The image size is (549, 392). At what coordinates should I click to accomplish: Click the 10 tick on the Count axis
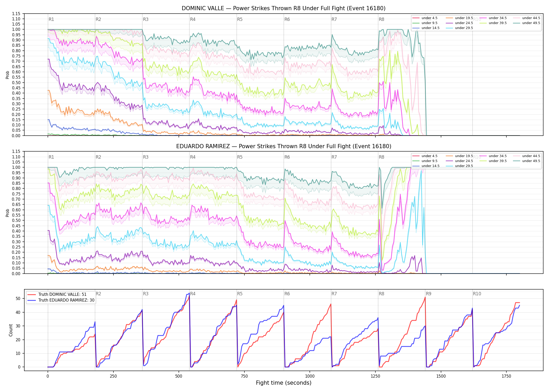(x=18, y=353)
